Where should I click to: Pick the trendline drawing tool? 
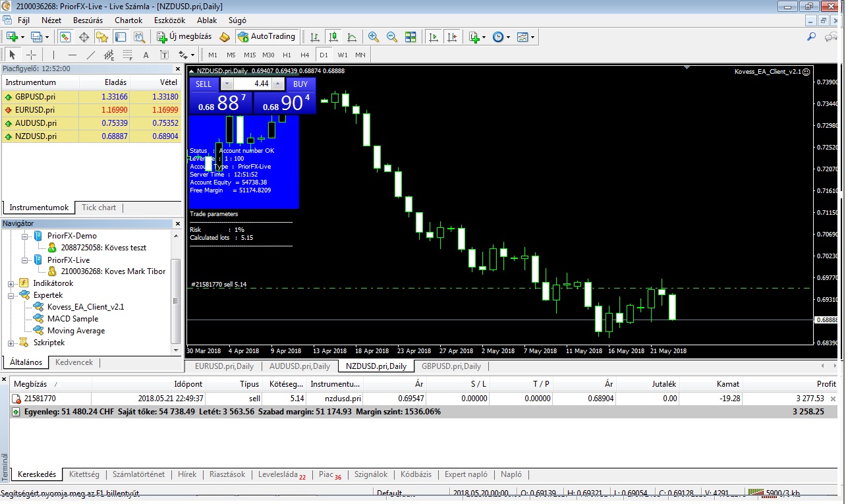[x=91, y=55]
